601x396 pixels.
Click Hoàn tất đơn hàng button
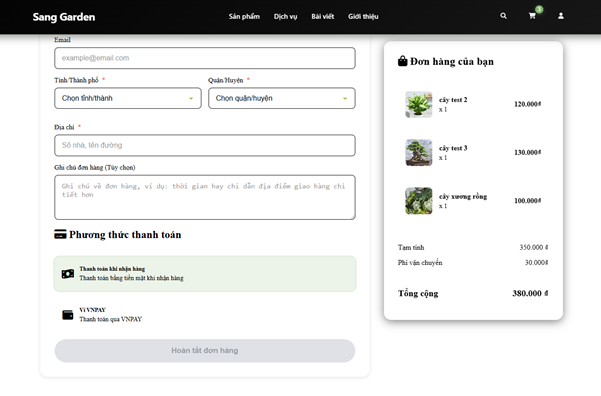click(205, 350)
